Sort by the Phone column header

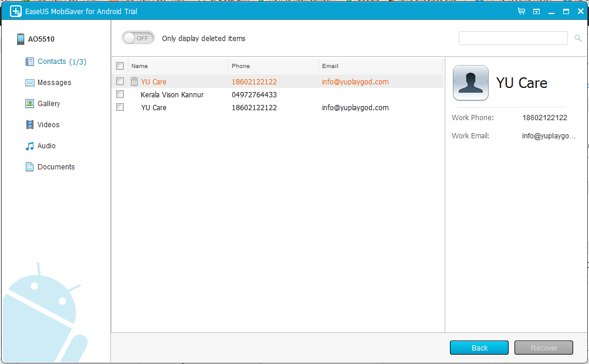tap(273, 66)
